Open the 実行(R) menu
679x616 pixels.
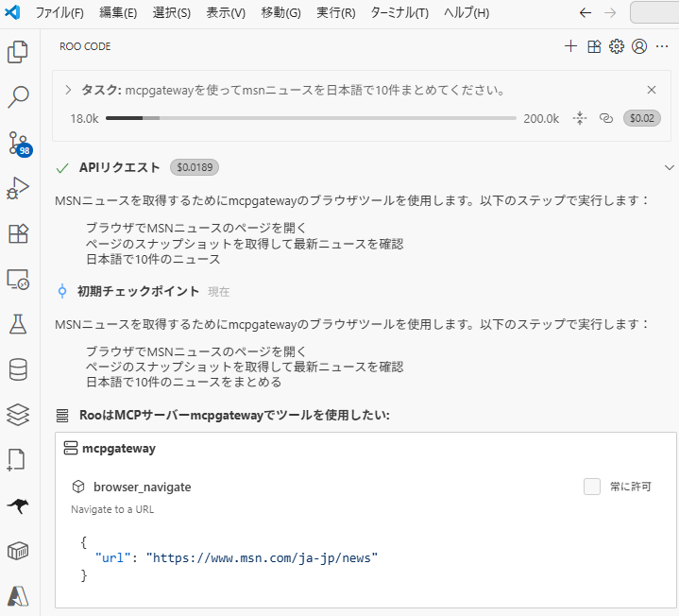click(335, 12)
